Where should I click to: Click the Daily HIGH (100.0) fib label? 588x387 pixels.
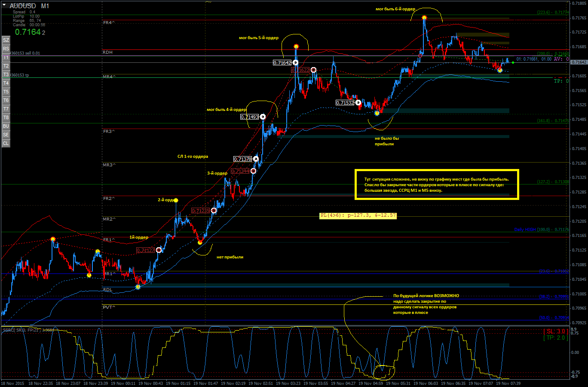[542, 230]
